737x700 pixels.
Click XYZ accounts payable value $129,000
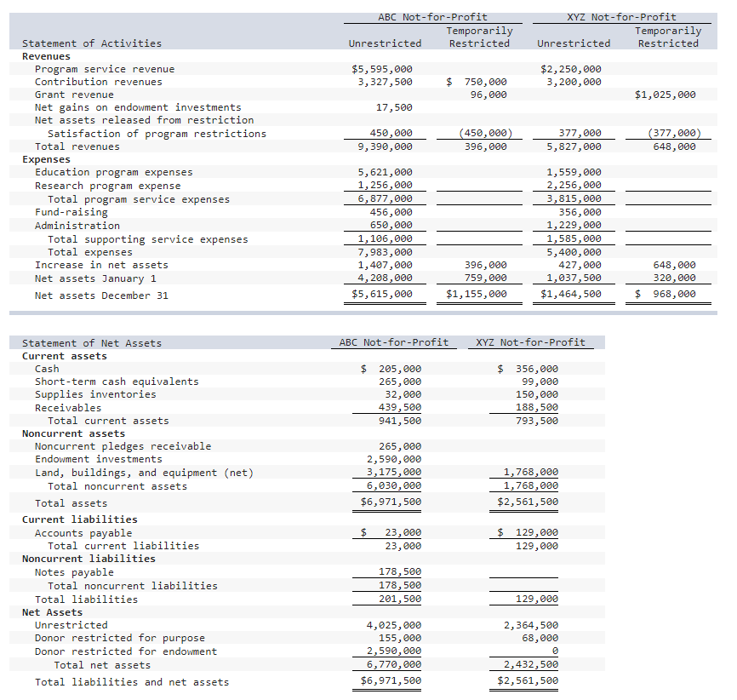coord(528,532)
